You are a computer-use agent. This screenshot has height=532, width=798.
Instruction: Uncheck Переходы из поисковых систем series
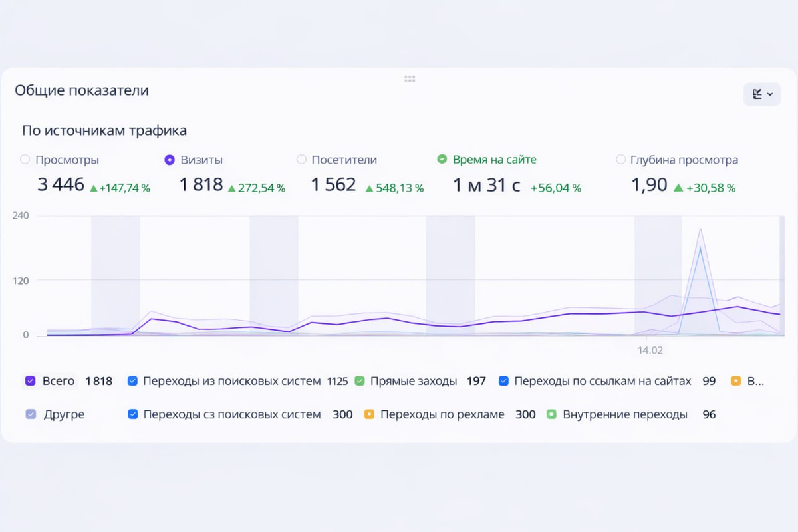tap(132, 381)
